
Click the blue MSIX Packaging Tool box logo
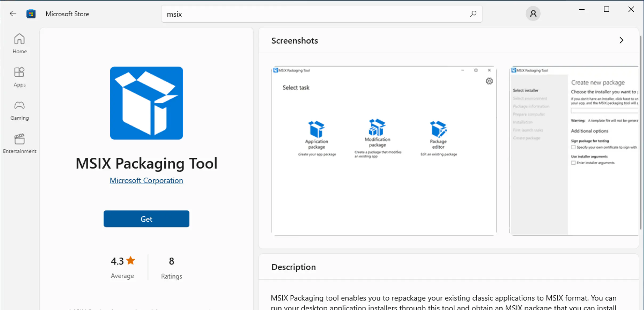[x=146, y=103]
